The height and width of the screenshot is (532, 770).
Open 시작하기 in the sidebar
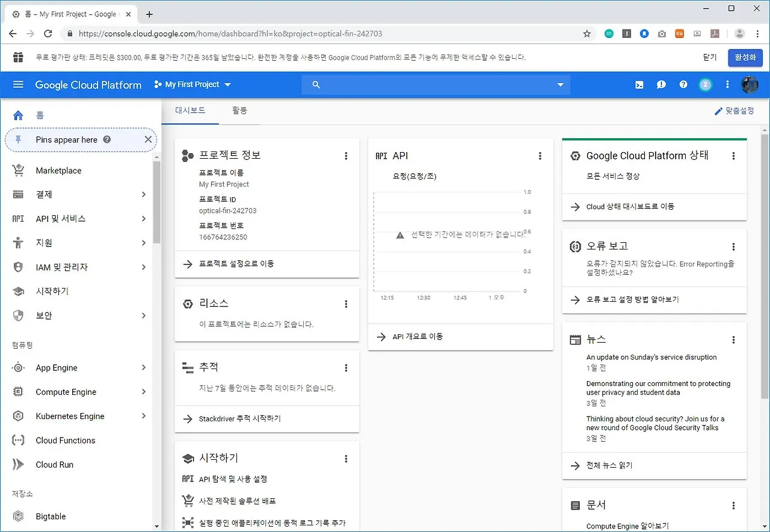click(52, 292)
